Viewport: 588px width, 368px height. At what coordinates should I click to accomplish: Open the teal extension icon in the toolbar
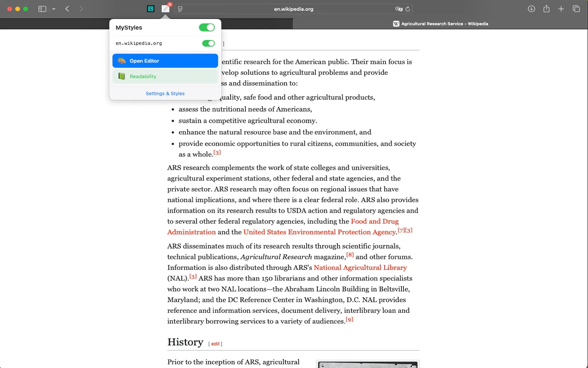[151, 9]
